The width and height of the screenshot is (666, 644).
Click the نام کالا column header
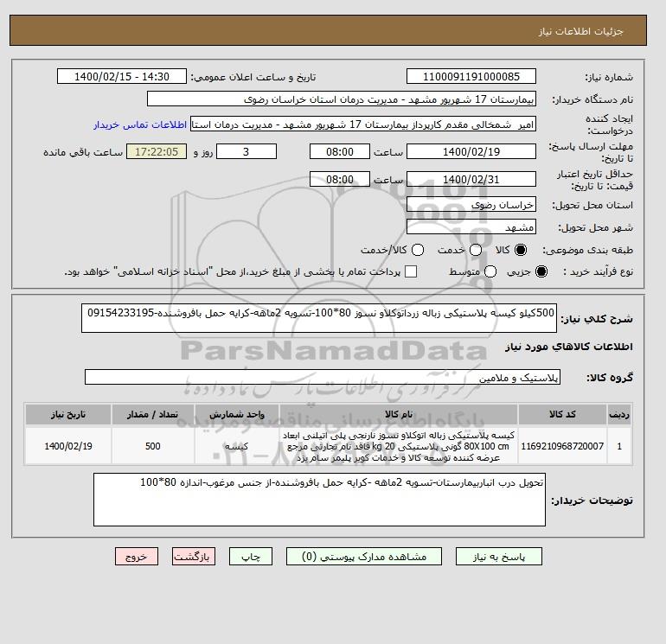click(399, 414)
